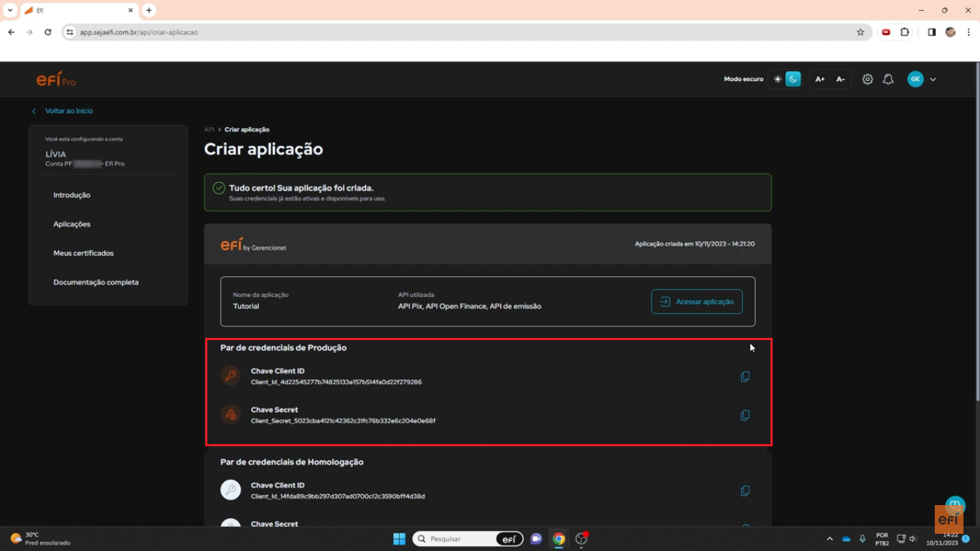980x551 pixels.
Task: Switch to light mode sun toggle
Action: pyautogui.click(x=778, y=79)
